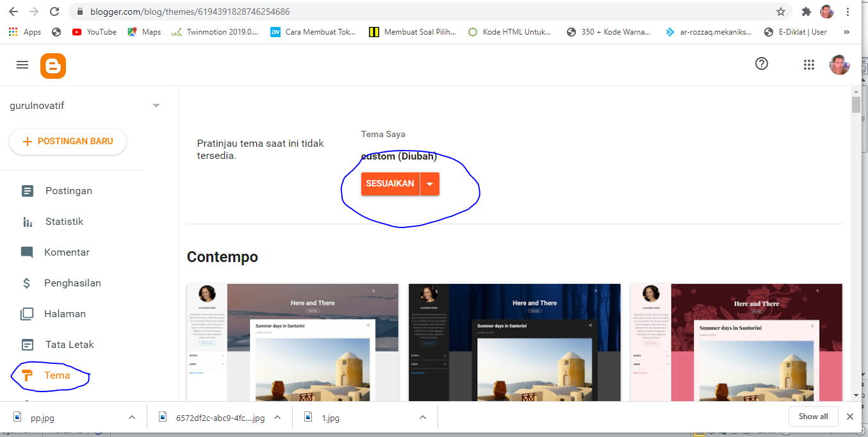Go back in browser history
Screen dimensions: 868x437
(13, 12)
